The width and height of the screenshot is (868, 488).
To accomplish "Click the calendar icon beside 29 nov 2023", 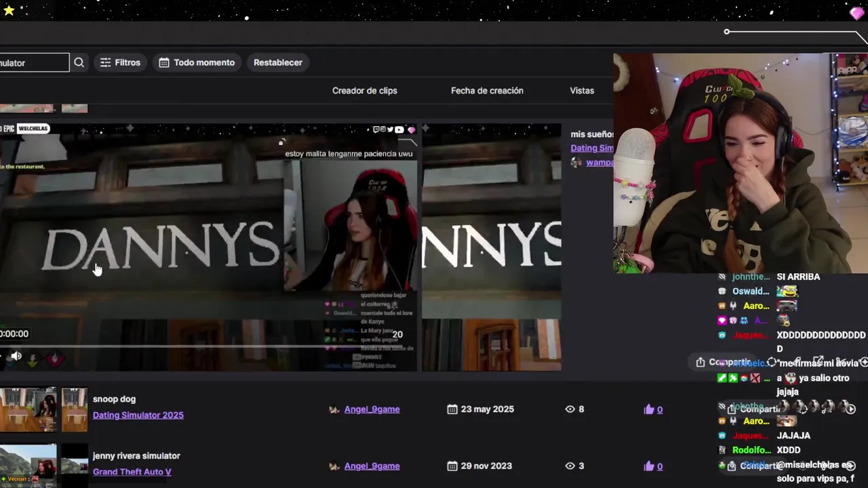I will (452, 466).
